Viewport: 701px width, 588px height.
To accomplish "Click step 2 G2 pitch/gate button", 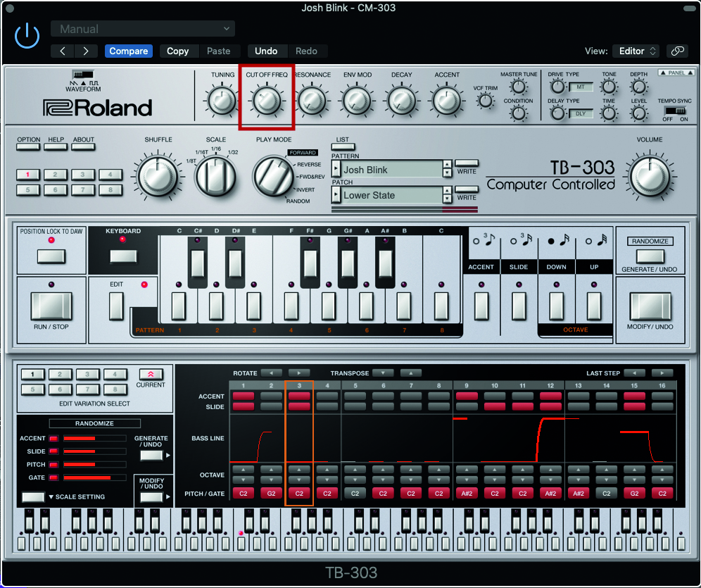I will pyautogui.click(x=272, y=493).
